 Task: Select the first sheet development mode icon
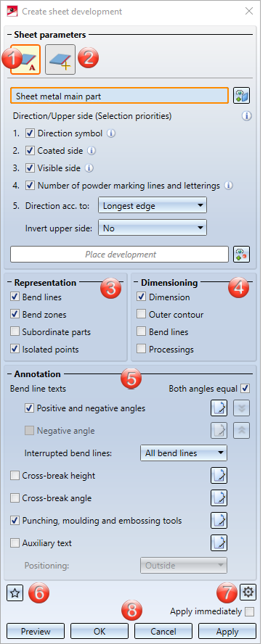pyautogui.click(x=25, y=59)
